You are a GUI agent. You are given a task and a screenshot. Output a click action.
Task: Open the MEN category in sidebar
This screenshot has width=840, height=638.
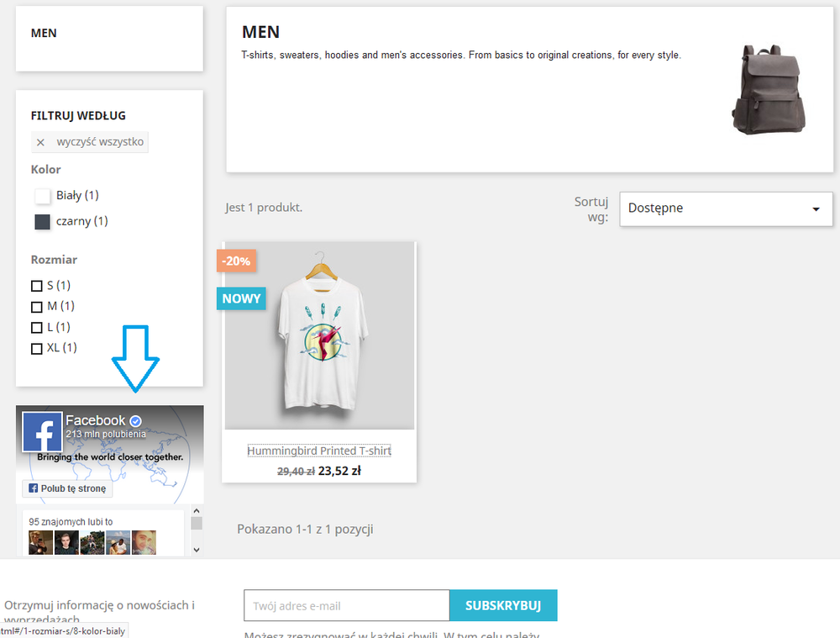tap(44, 34)
